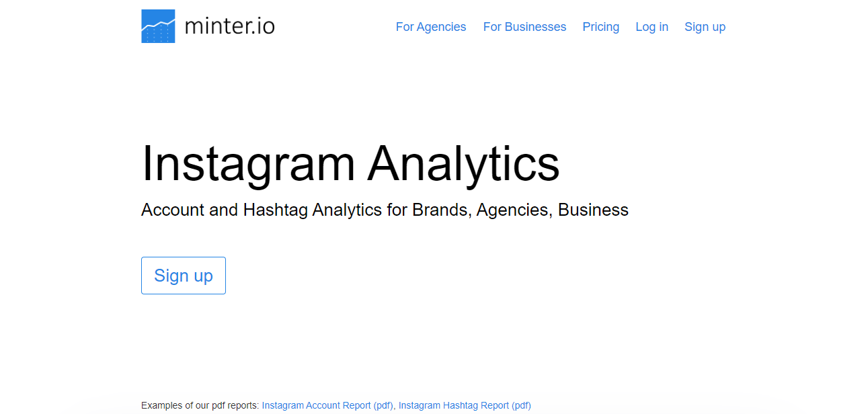Click the word Instagram in the large heading
868x414 pixels.
[x=247, y=163]
